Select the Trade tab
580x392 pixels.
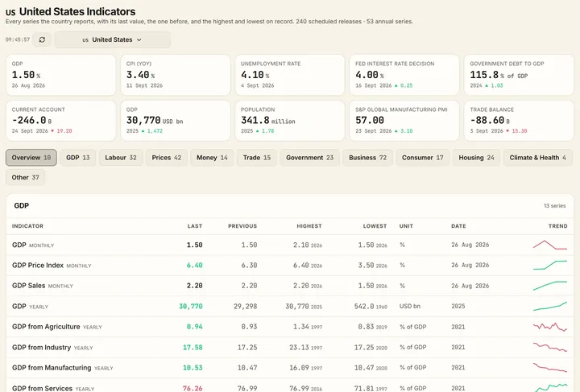[257, 158]
